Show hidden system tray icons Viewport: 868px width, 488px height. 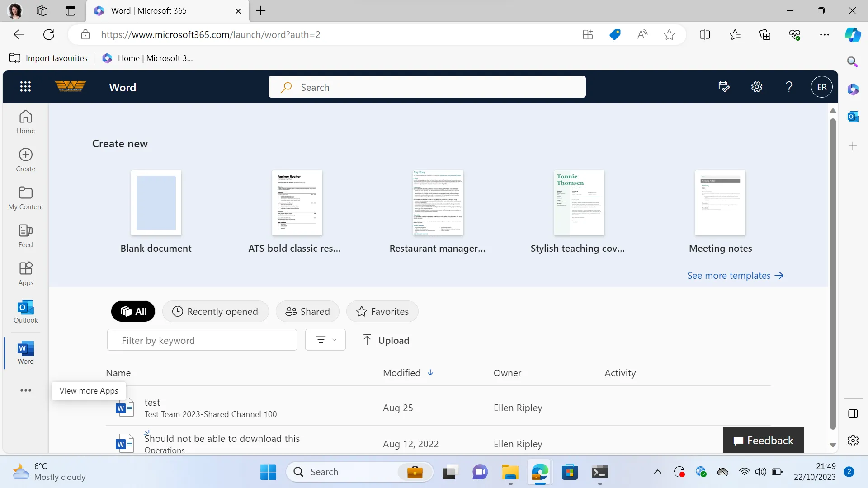pyautogui.click(x=658, y=472)
